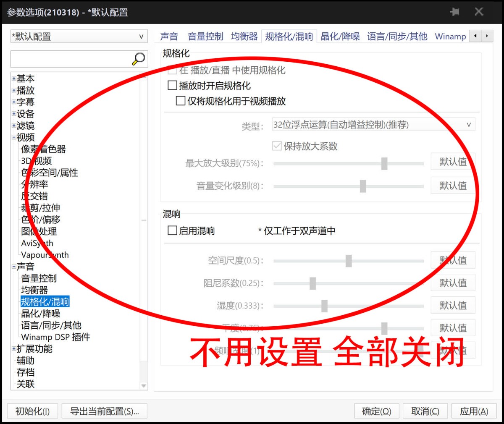The height and width of the screenshot is (424, 504).
Task: Select 语言/同步/其他 in the tree
Action: 51,325
